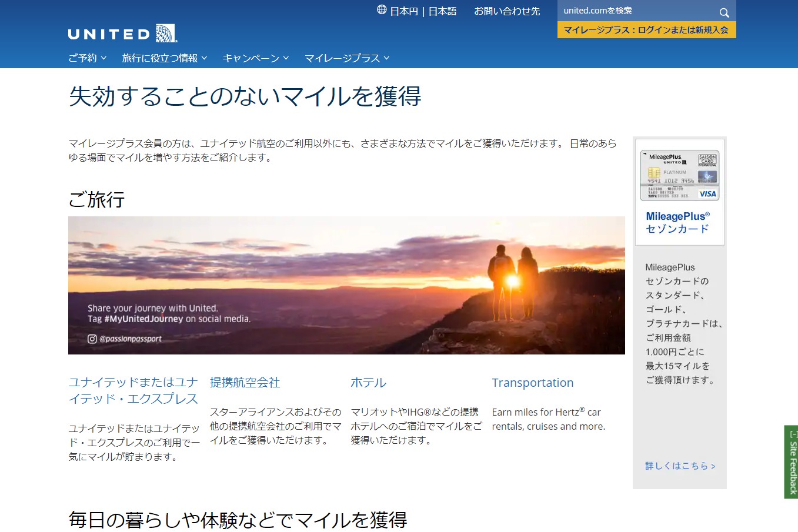The image size is (798, 532).
Task: Open the お問い合わせ先 contact link
Action: (507, 11)
